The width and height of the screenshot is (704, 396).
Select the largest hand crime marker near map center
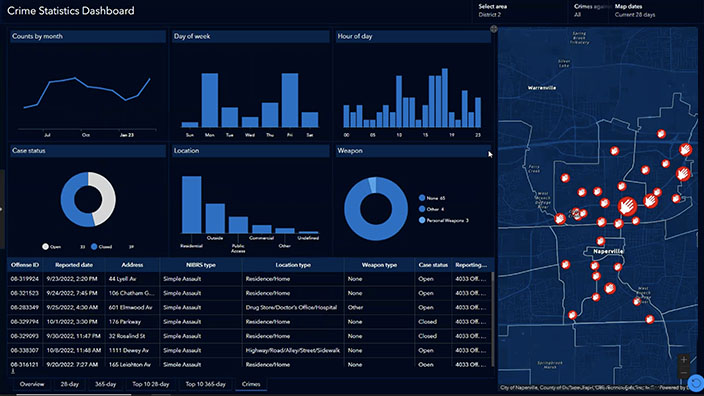tap(627, 206)
